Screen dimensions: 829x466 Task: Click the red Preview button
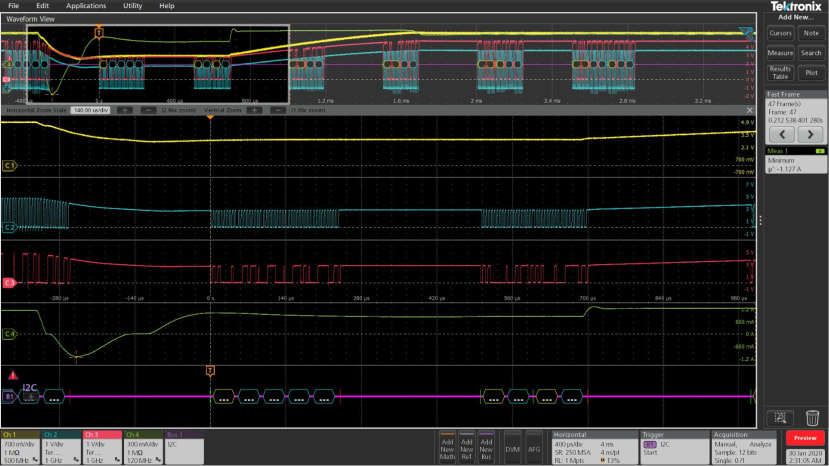(x=805, y=438)
